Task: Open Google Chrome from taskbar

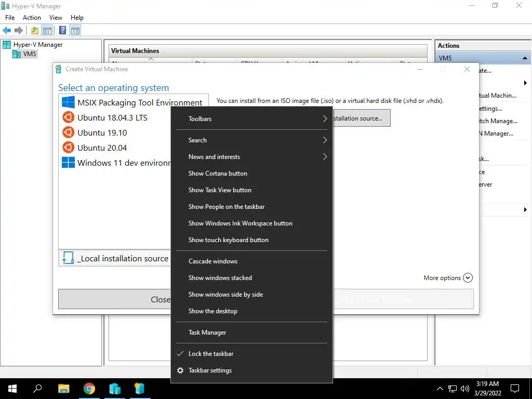Action: (89, 389)
